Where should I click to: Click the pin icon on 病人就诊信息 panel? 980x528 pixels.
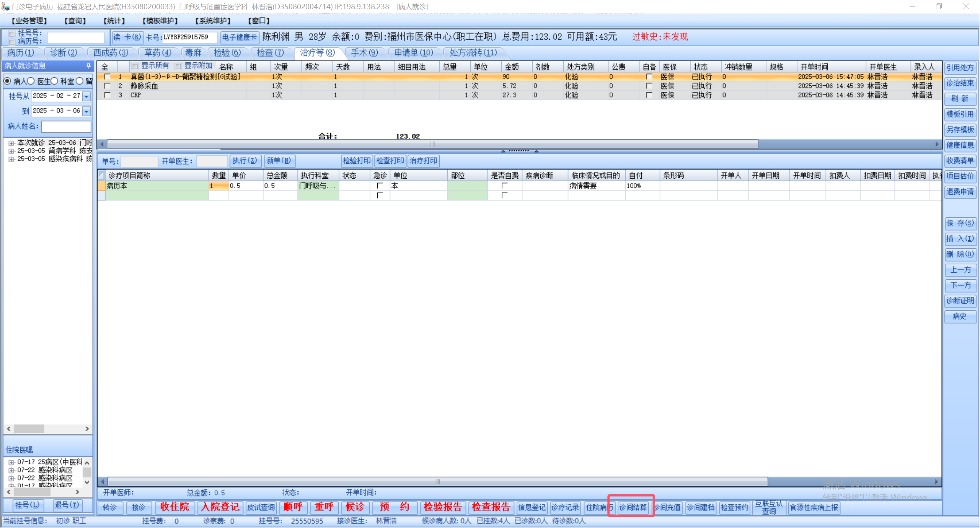pyautogui.click(x=88, y=66)
